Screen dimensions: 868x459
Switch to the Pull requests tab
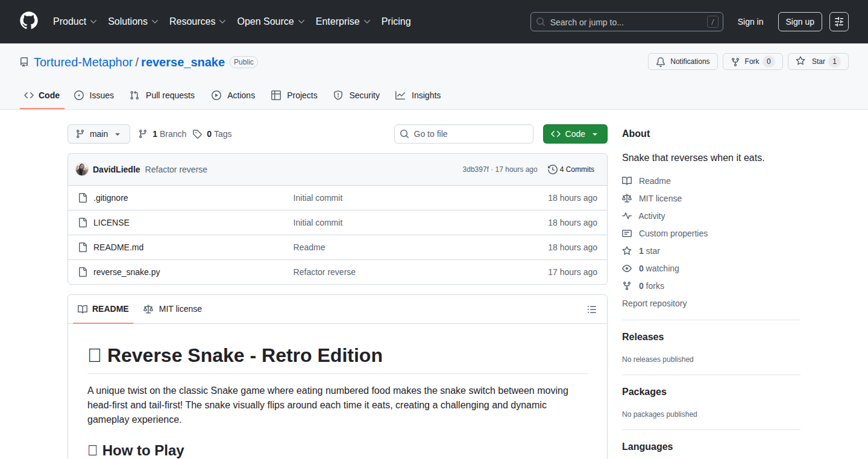tap(162, 95)
